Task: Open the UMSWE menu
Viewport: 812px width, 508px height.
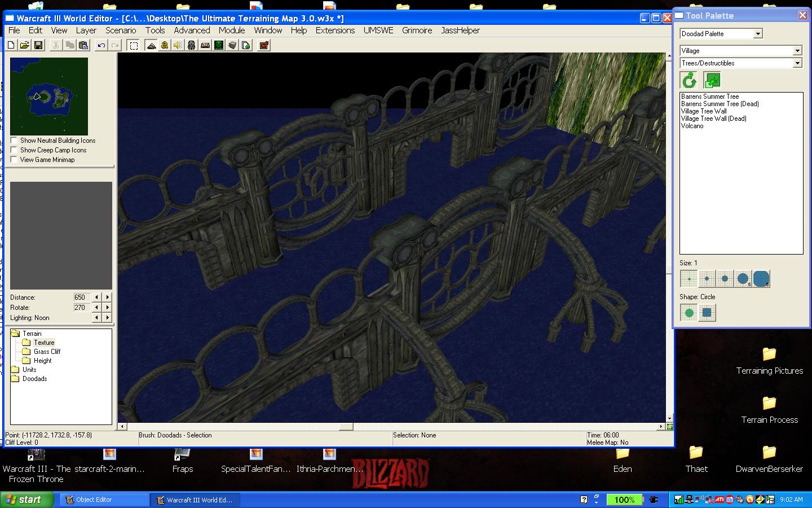Action: point(378,30)
